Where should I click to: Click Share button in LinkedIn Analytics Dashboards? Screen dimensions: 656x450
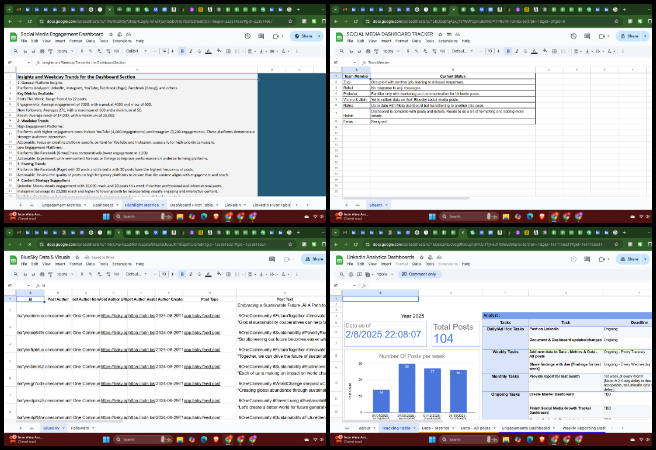pos(629,259)
